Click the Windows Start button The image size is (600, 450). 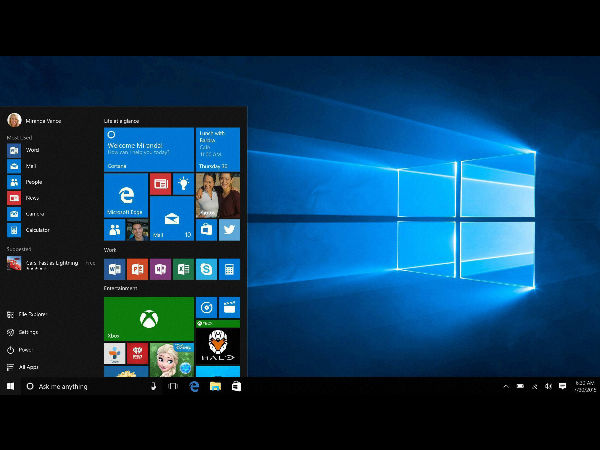[x=11, y=386]
